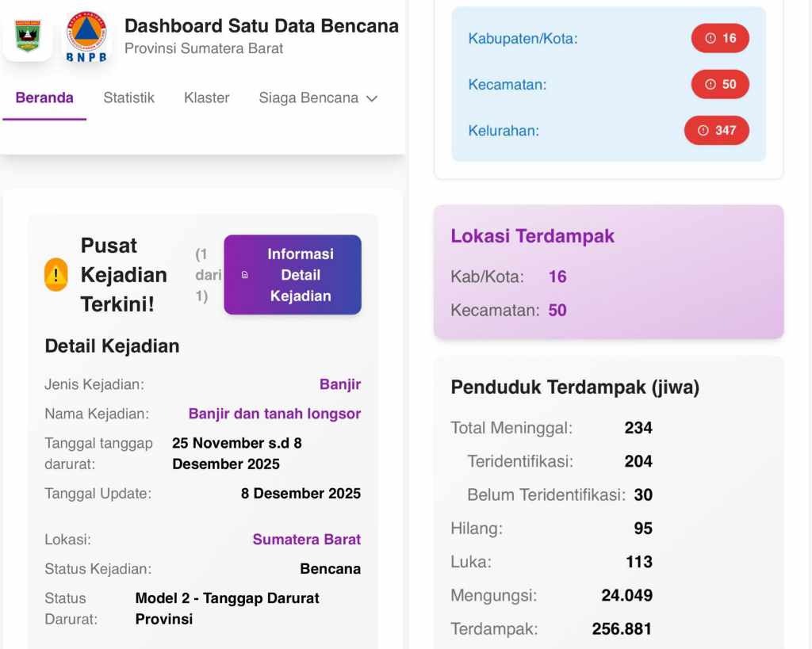The image size is (812, 649).
Task: Switch to the Beranda tab
Action: (x=44, y=98)
